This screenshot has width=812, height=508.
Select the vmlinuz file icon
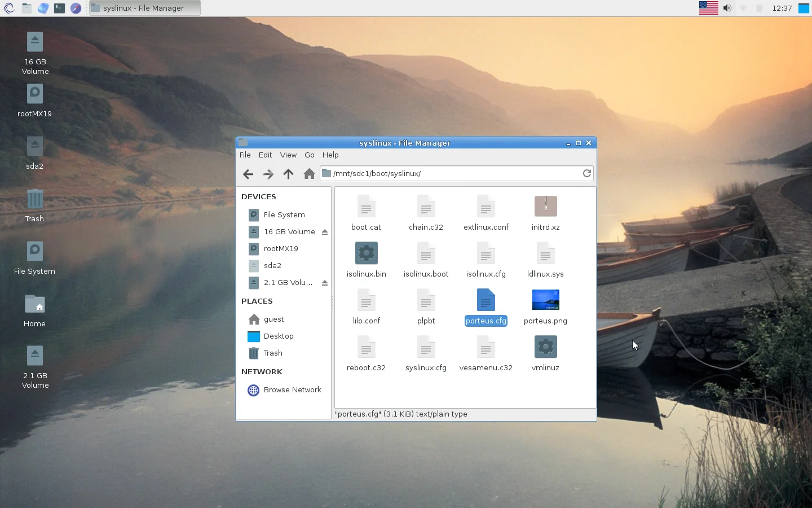point(545,347)
